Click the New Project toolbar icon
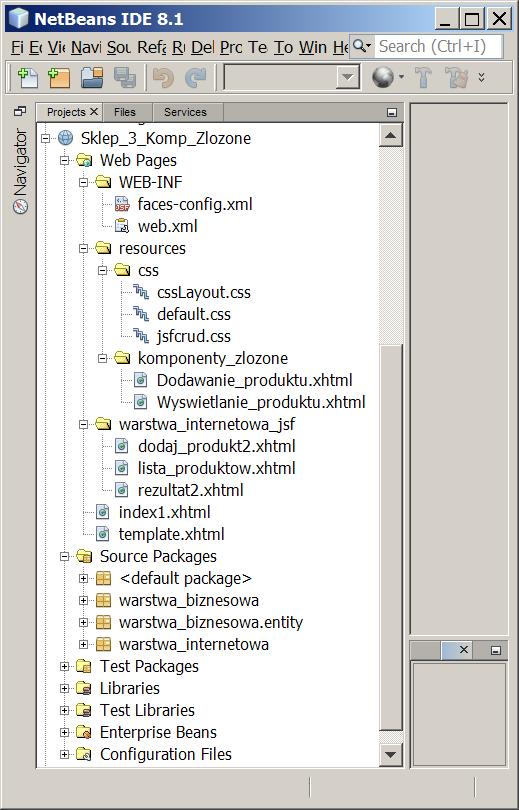 (x=59, y=77)
